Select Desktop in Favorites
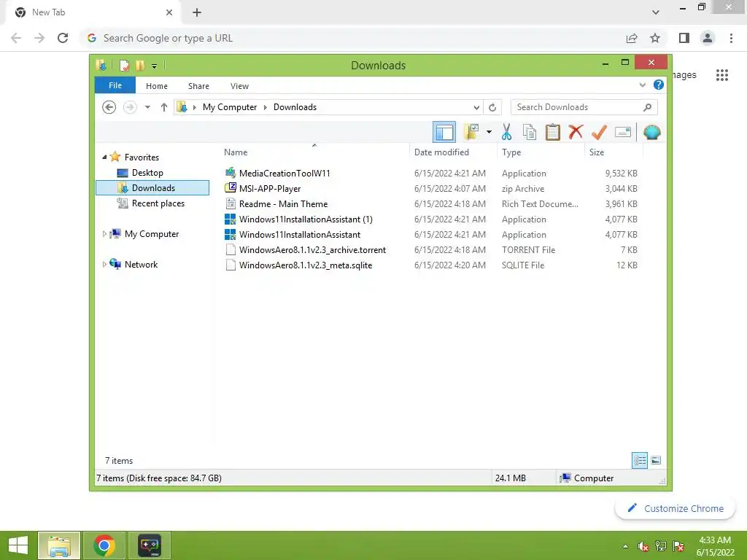The height and width of the screenshot is (560, 747). pyautogui.click(x=147, y=173)
